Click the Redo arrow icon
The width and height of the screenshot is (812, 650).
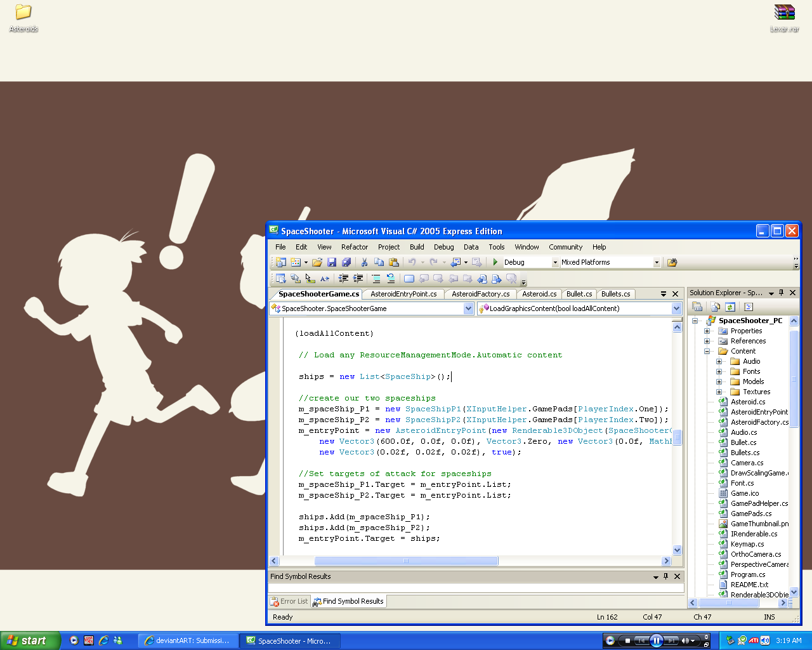tap(434, 262)
